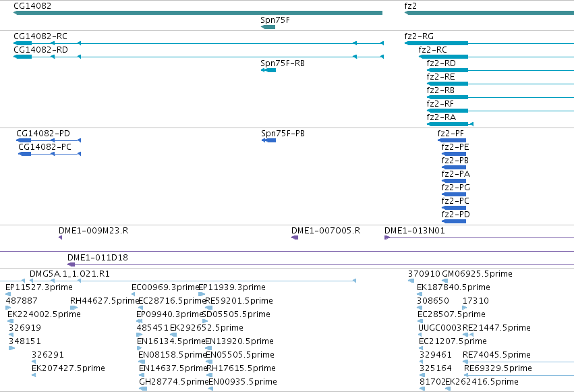574x392 pixels.
Task: Select the DME1-013N01 clone
Action: pos(479,237)
